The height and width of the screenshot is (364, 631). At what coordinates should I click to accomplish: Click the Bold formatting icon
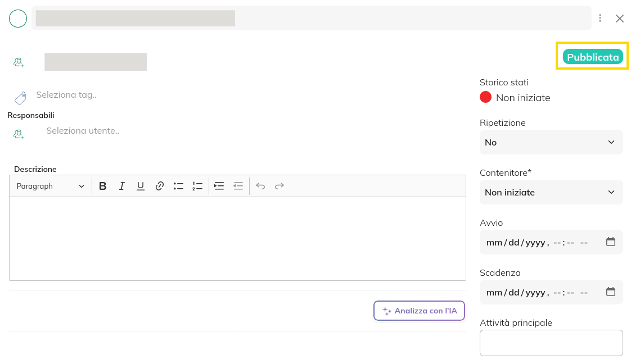click(103, 186)
